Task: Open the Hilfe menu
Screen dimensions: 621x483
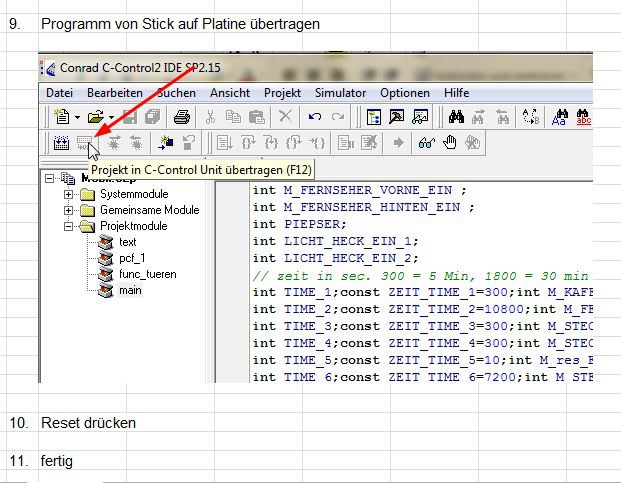Action: point(457,93)
